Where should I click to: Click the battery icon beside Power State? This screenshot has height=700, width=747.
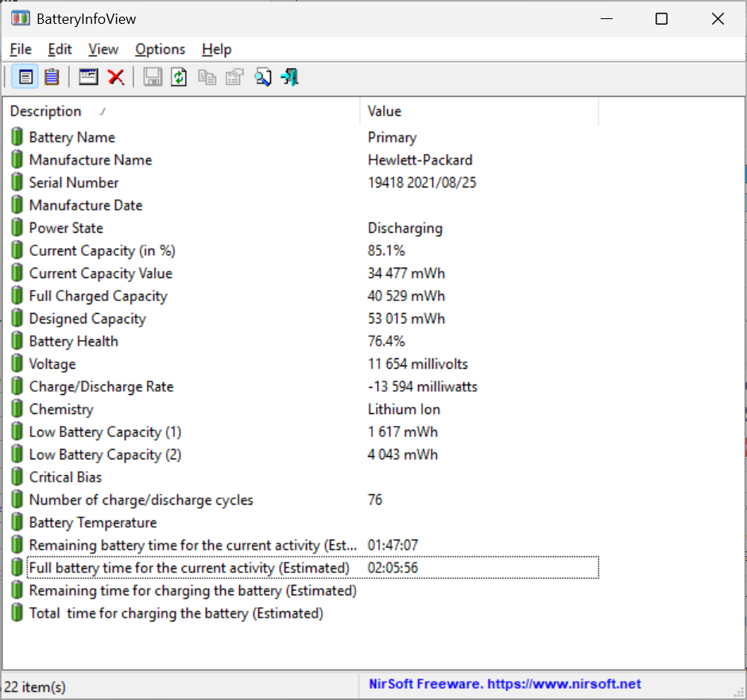click(x=17, y=228)
